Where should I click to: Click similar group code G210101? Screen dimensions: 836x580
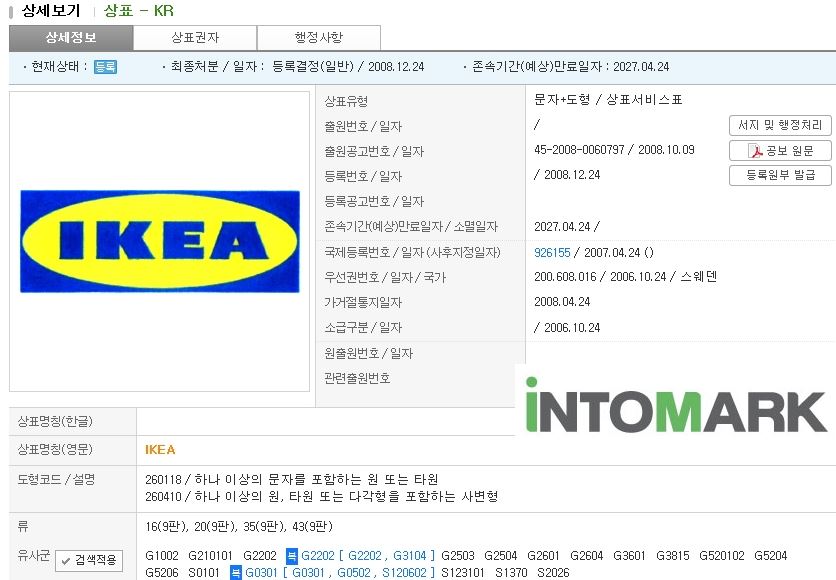[211, 556]
